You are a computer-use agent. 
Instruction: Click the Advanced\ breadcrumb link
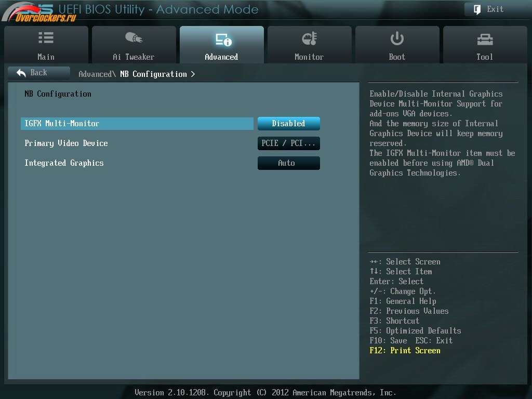click(x=97, y=74)
